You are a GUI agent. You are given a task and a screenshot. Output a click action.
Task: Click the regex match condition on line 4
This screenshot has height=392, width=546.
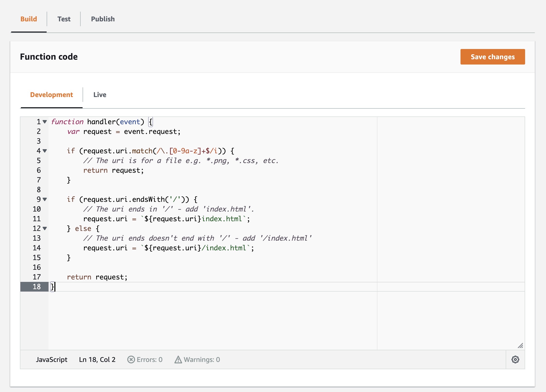151,151
